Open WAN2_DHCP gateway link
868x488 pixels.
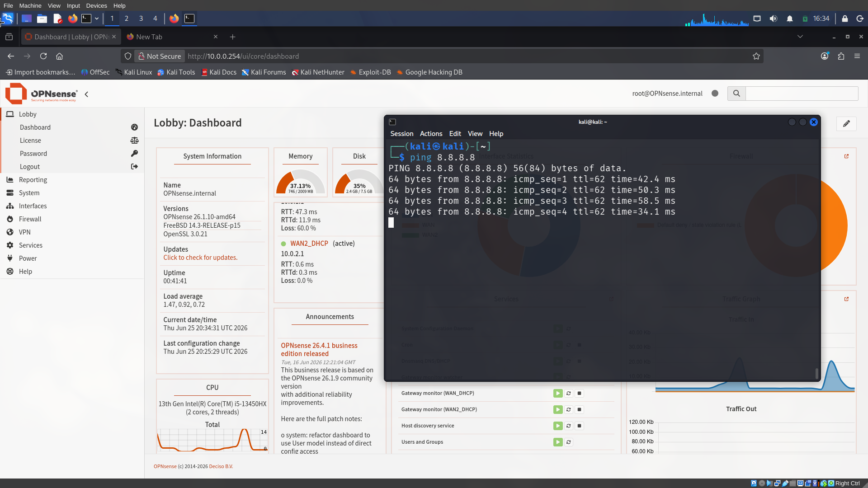(x=309, y=244)
